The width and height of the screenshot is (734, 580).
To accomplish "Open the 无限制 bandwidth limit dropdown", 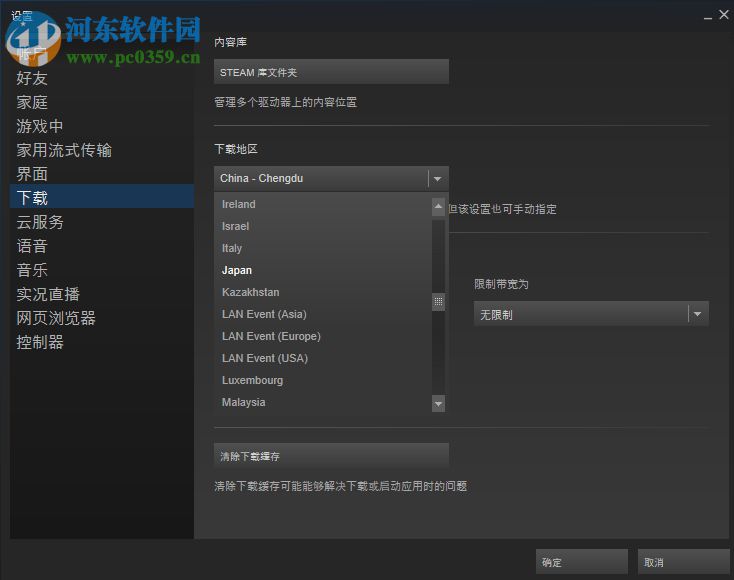I will 591,314.
